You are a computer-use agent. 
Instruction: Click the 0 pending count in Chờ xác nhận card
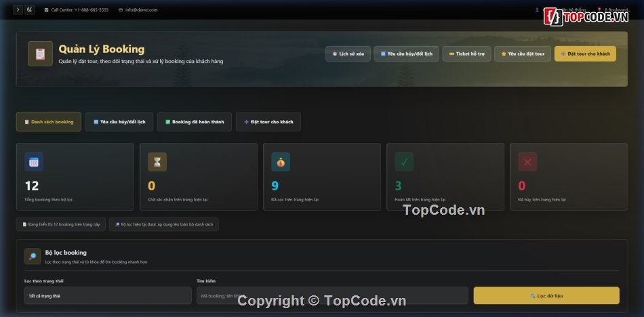[152, 186]
